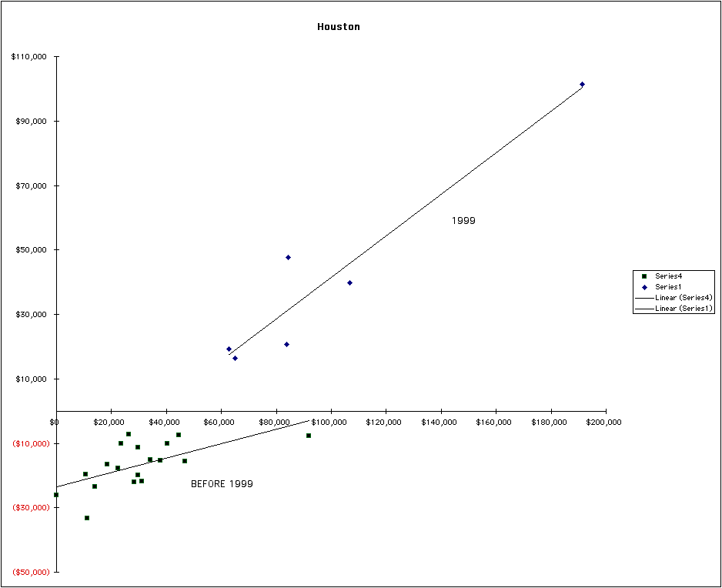Select the topmost blue point near $190,000
This screenshot has height=588, width=722.
click(x=583, y=84)
